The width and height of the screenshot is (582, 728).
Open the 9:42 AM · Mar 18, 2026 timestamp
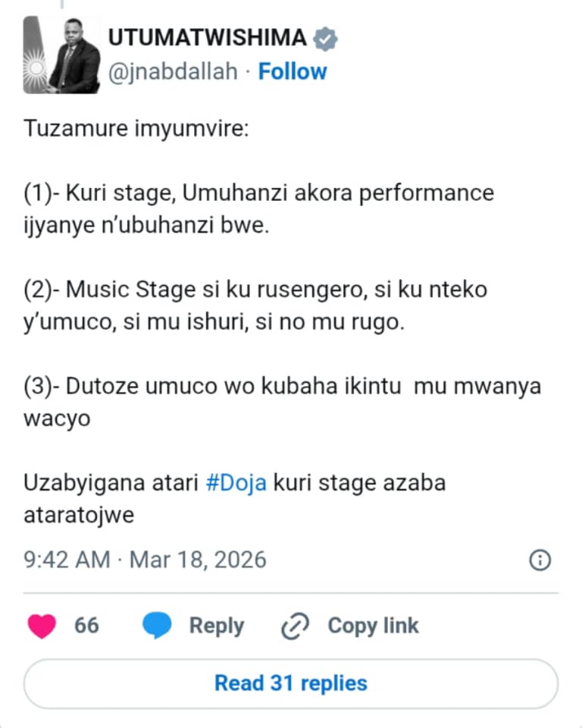tap(145, 560)
